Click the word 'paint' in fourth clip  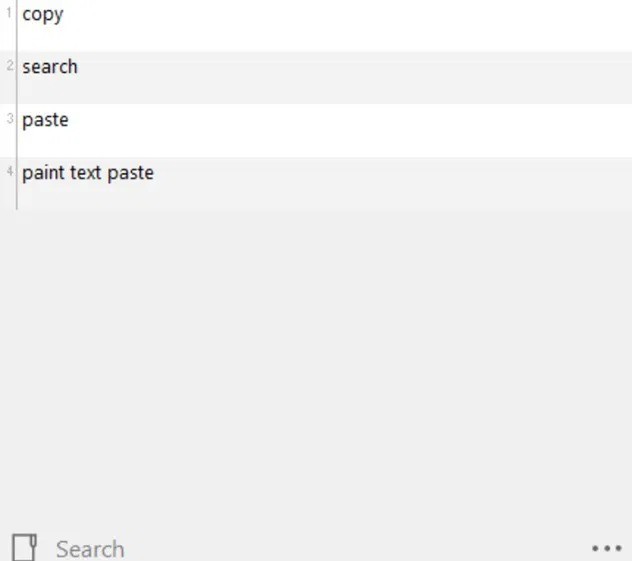(x=43, y=173)
